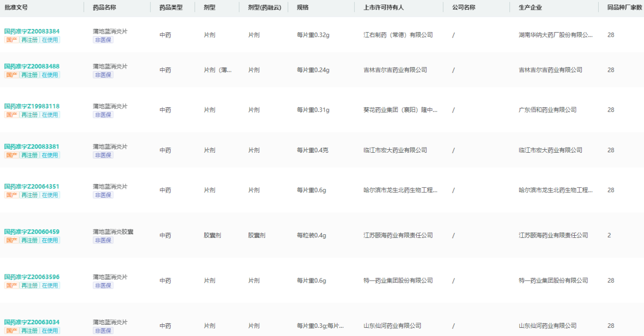Click manufacturer 湖南华纳大药厂股份有限公...

[556, 35]
